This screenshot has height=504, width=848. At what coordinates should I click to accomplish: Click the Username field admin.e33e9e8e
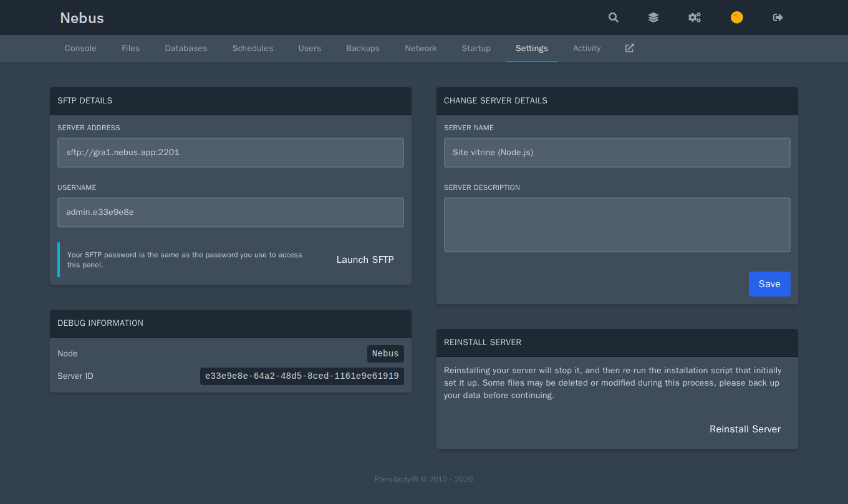(x=231, y=212)
